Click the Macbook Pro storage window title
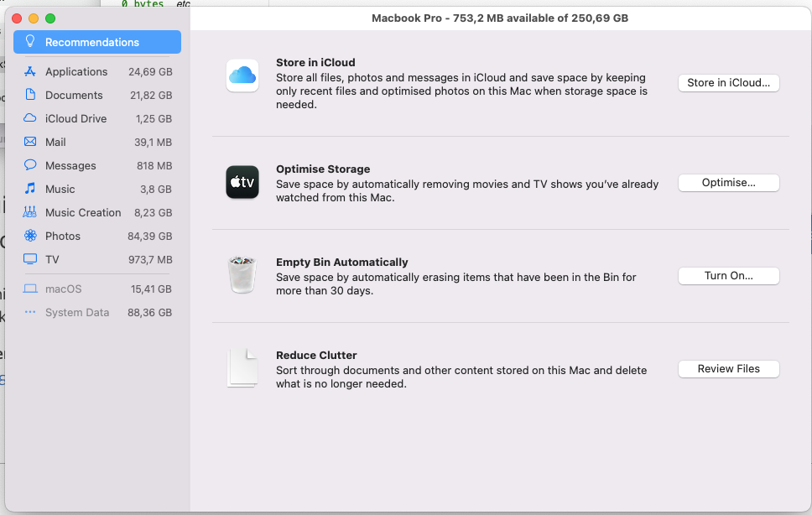Image resolution: width=812 pixels, height=515 pixels. 500,18
